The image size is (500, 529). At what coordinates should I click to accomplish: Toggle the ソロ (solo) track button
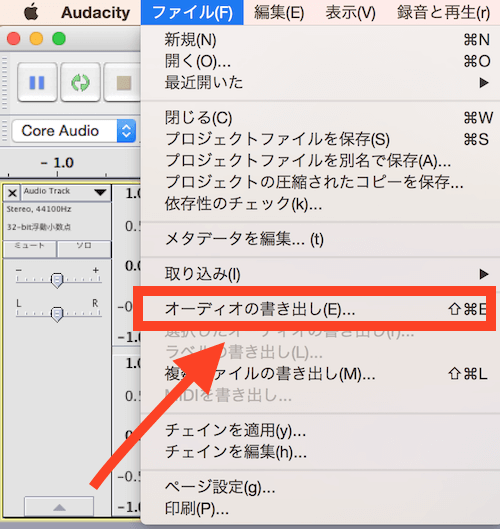84,248
